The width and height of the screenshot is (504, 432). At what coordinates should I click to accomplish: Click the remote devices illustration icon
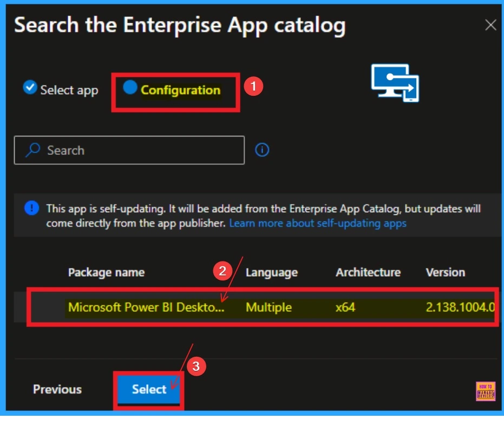395,83
